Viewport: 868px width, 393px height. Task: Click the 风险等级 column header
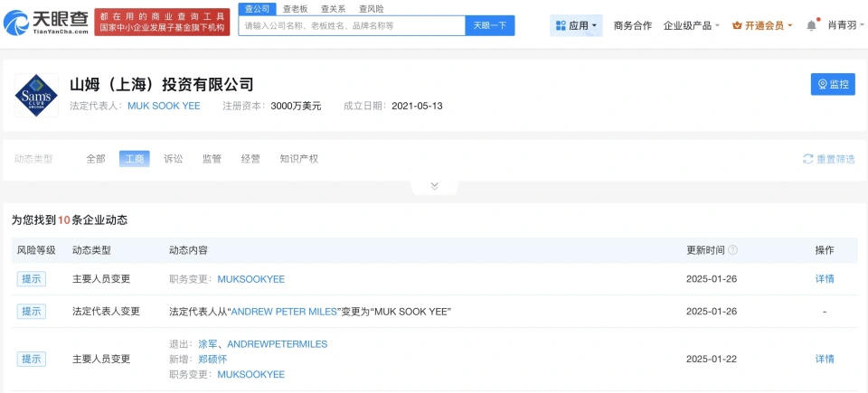coord(36,250)
